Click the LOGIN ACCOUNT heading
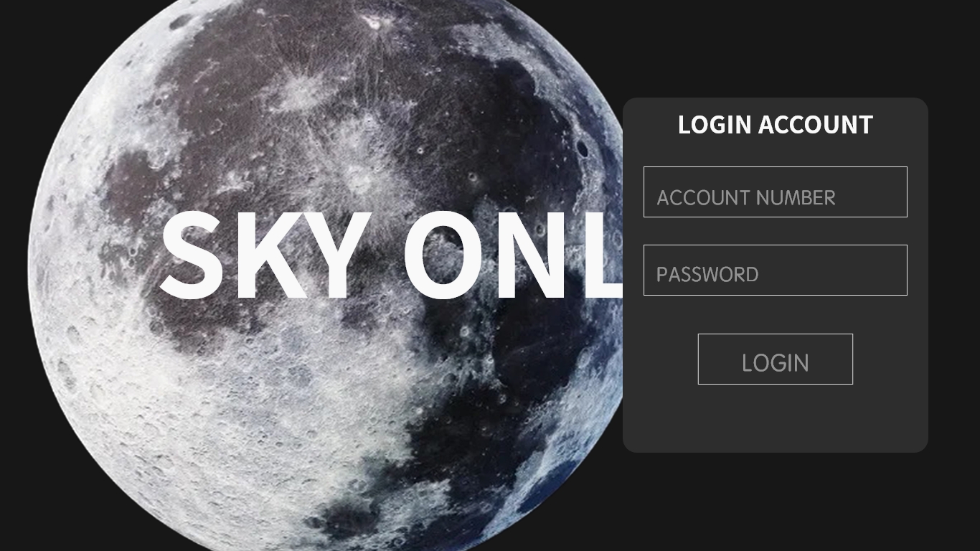 click(775, 125)
